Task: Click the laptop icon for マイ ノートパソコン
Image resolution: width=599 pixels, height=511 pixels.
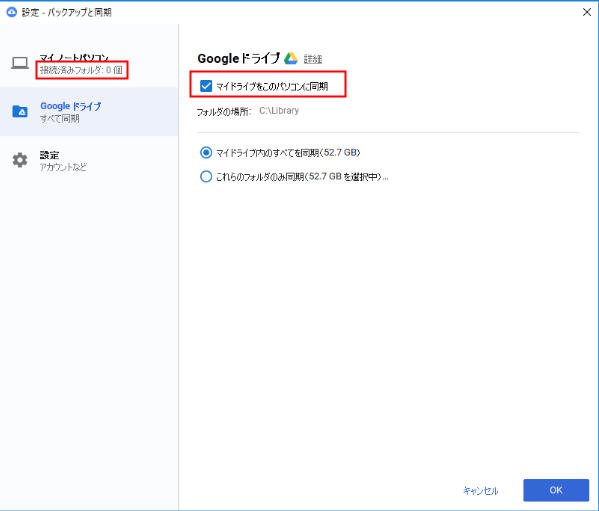Action: point(20,63)
